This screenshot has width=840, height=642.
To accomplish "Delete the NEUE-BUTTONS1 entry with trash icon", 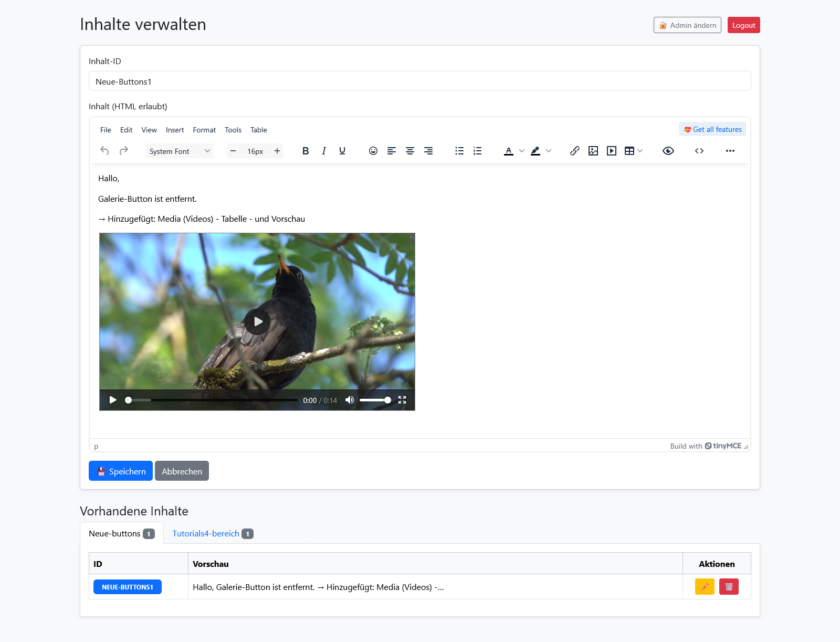I will point(729,587).
